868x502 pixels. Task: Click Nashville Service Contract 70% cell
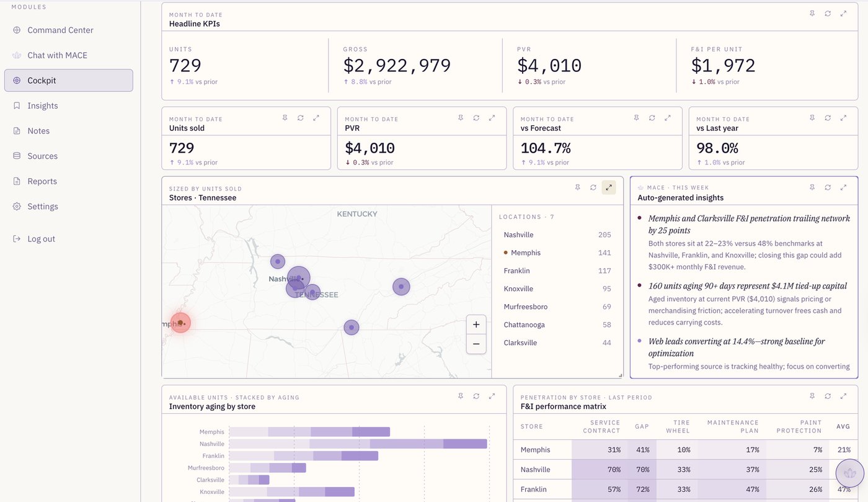click(x=600, y=470)
